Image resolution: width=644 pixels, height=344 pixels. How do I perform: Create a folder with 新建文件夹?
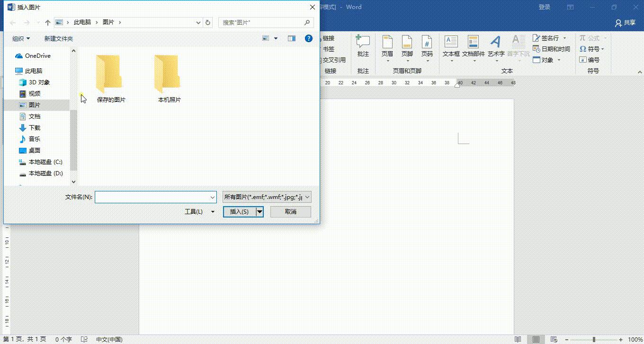58,38
